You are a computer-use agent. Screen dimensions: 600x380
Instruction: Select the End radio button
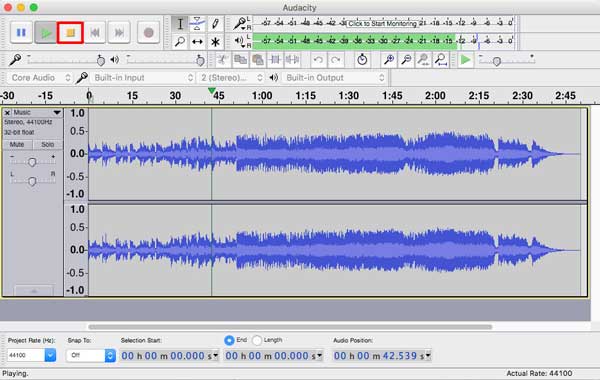coord(229,340)
